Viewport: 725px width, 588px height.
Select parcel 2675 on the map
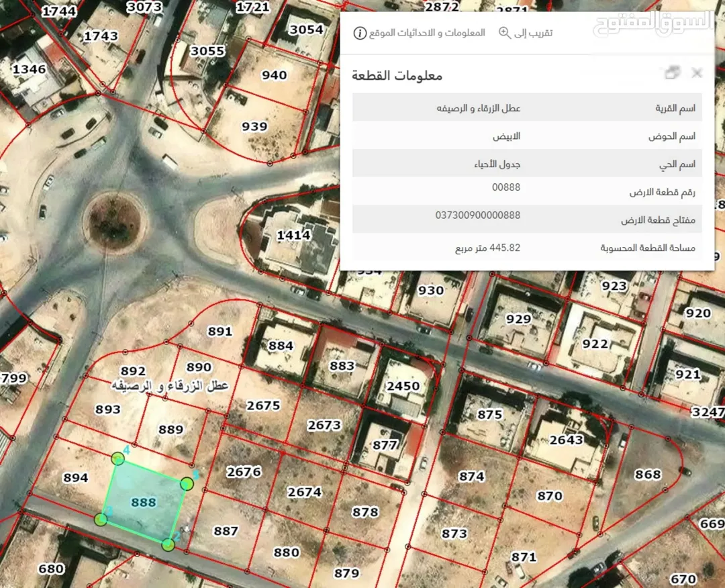[263, 405]
